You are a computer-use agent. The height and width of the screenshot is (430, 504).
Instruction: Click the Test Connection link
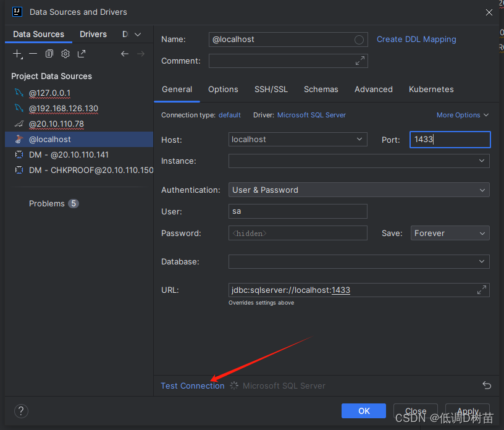192,386
